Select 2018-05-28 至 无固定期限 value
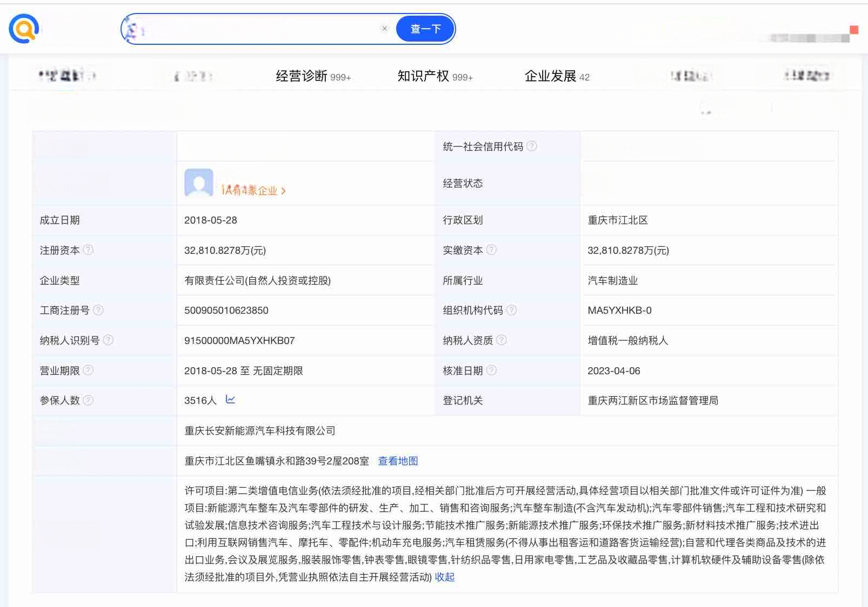The width and height of the screenshot is (868, 607). [x=244, y=370]
